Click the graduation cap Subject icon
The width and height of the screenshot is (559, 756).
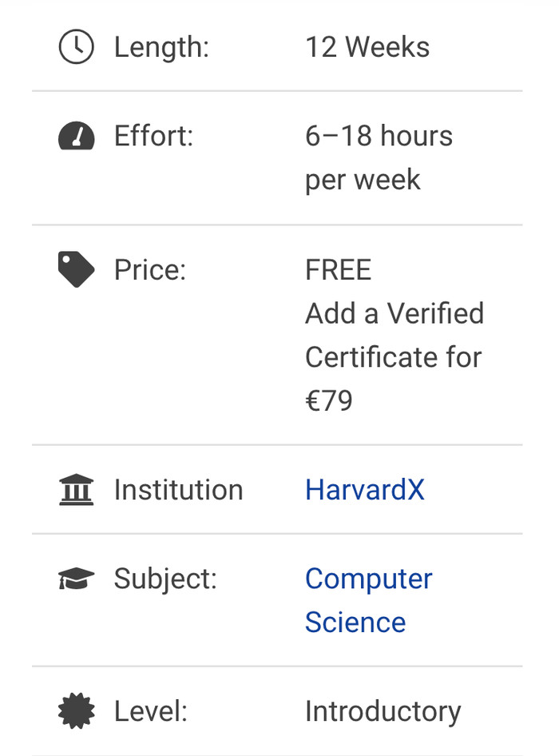pos(77,579)
